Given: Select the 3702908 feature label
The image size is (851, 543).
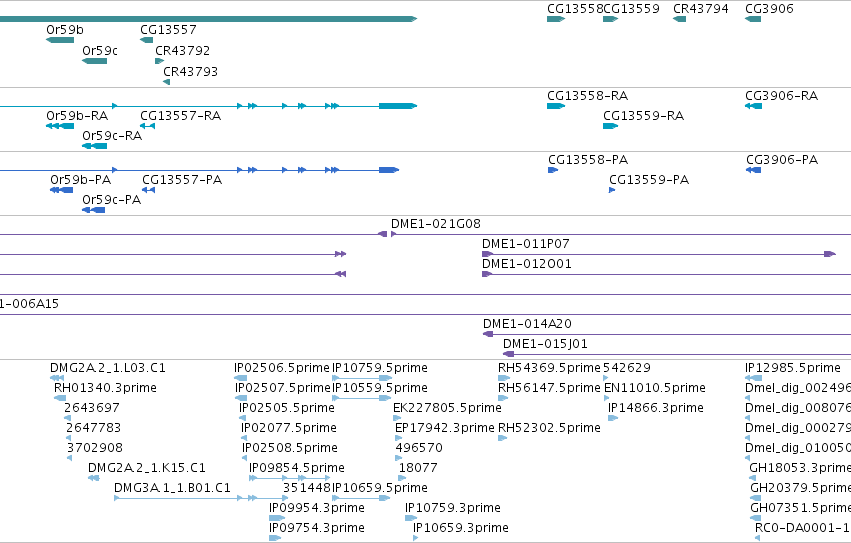Looking at the screenshot, I should point(94,448).
